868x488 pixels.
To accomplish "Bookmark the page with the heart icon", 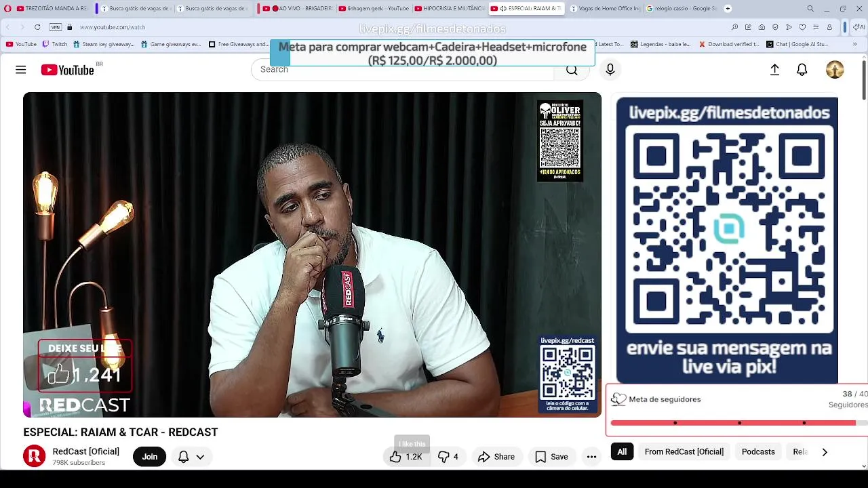I will tap(802, 27).
